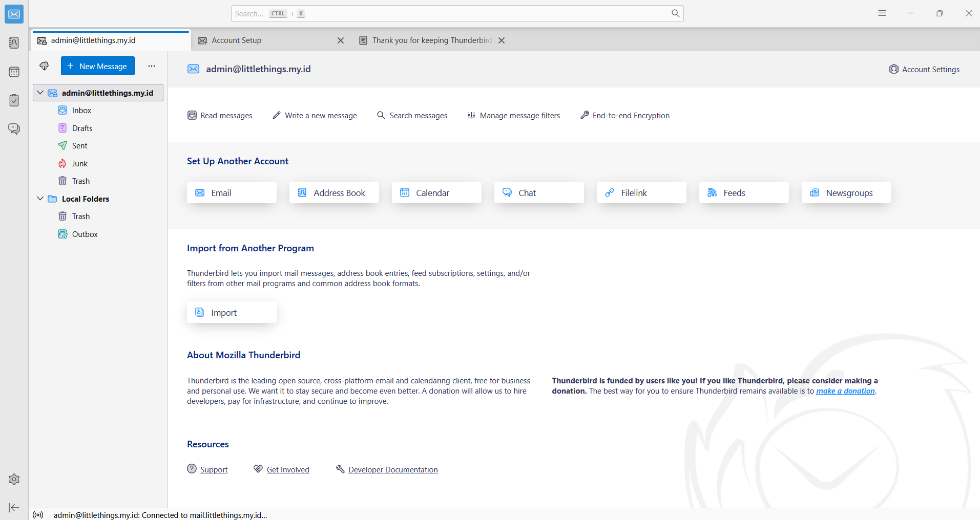
Task: Open the Junk folder
Action: click(x=98, y=163)
